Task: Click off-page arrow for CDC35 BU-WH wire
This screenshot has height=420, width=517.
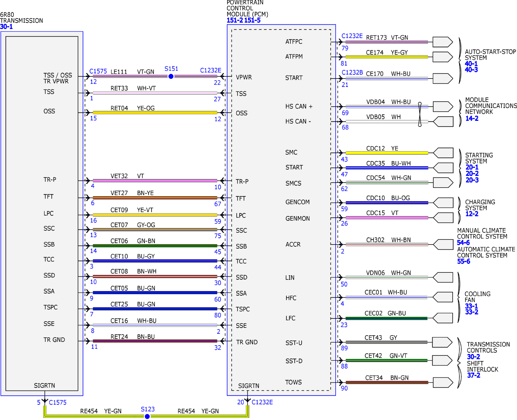Action: point(443,168)
